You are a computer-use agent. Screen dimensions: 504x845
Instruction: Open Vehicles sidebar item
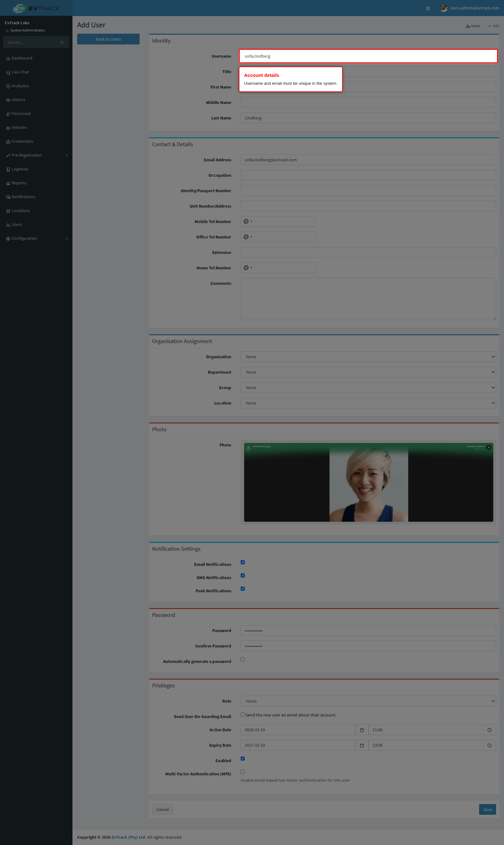click(x=36, y=128)
